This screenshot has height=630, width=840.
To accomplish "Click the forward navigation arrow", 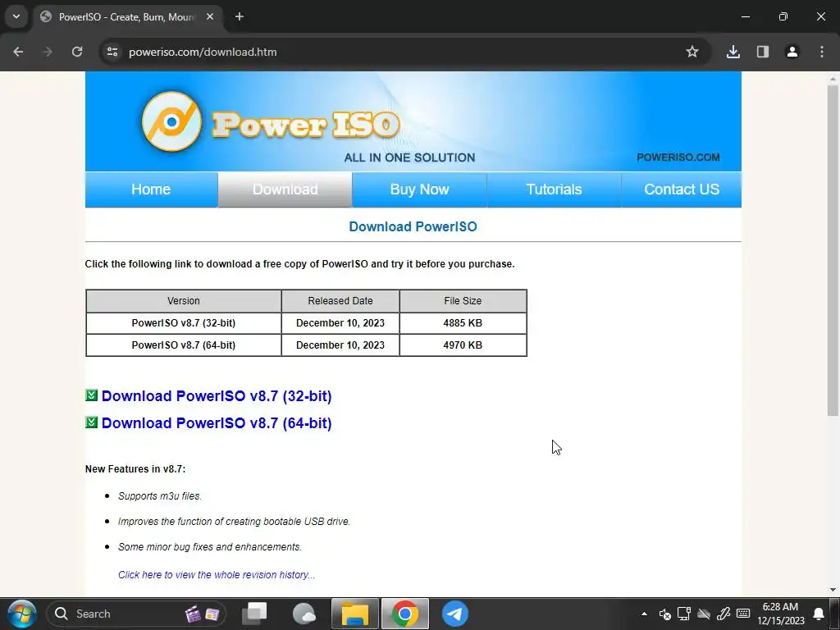I will click(48, 52).
